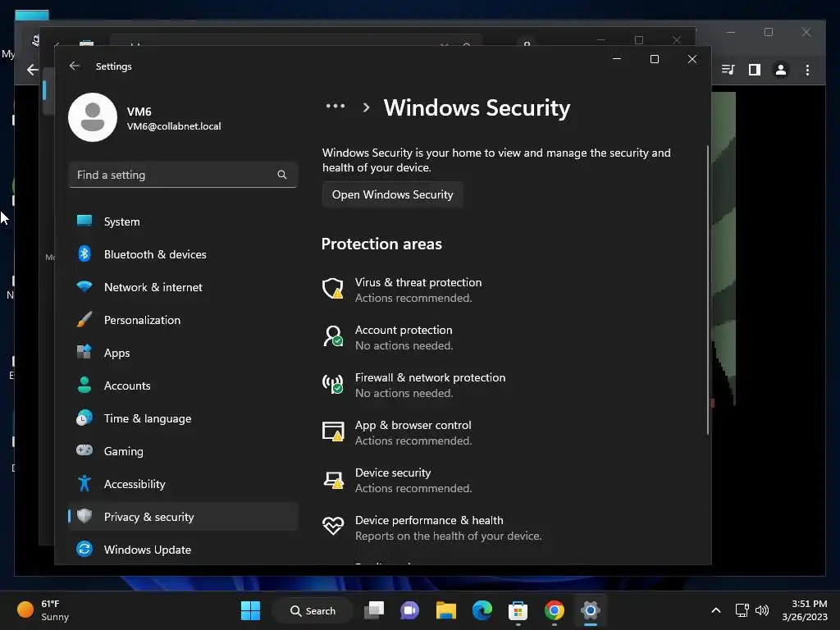Screen dimensions: 840x630
Task: Click the Settings gear on the taskbar
Action: pos(590,610)
